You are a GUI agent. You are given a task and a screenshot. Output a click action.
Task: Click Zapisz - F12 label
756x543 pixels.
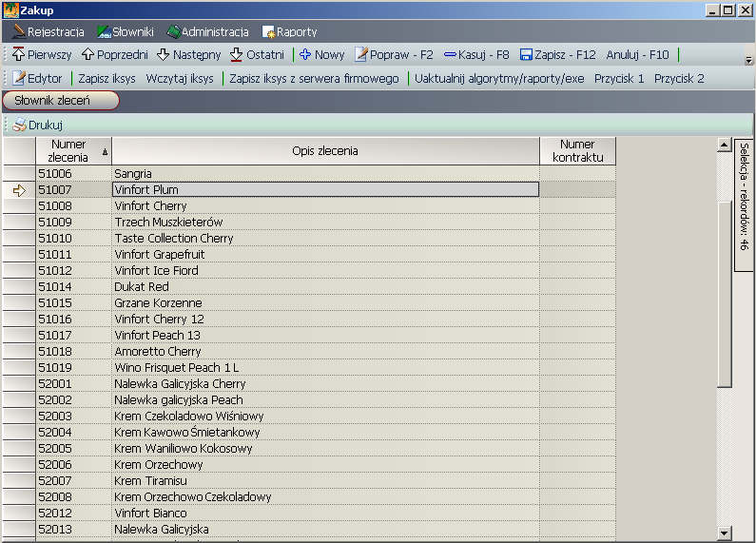[565, 55]
